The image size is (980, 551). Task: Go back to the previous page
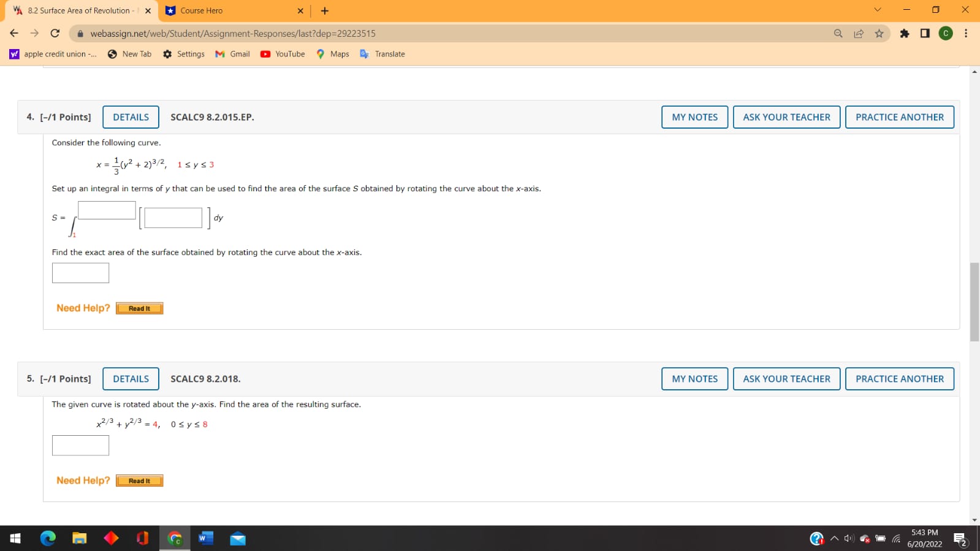click(14, 33)
